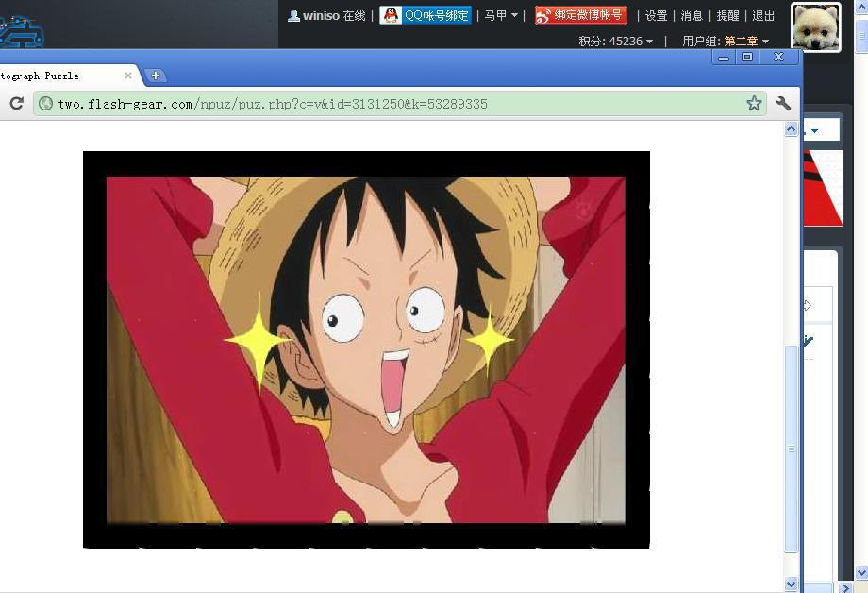This screenshot has height=593, width=868.
Task: Open the Chrome wrench settings menu
Action: tap(783, 104)
